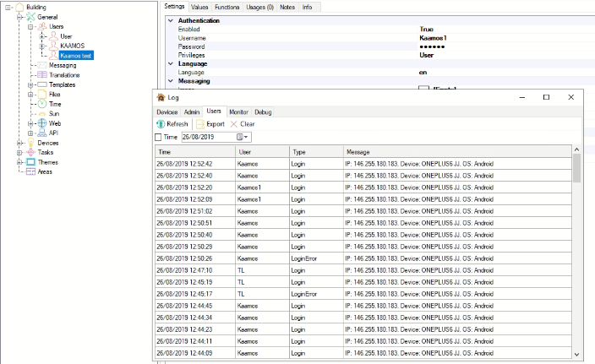Click the Messaging envelope icon in tree

[x=41, y=65]
